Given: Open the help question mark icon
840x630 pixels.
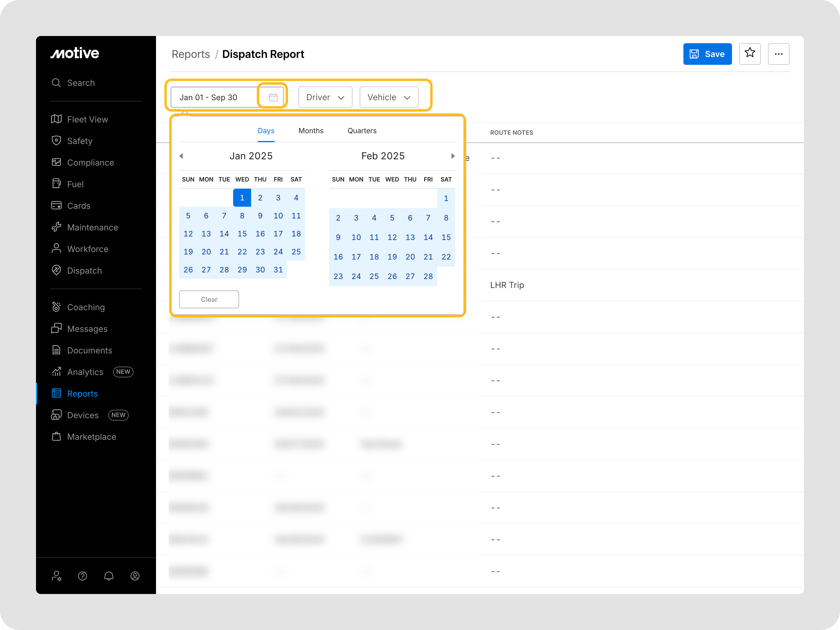Looking at the screenshot, I should point(82,576).
